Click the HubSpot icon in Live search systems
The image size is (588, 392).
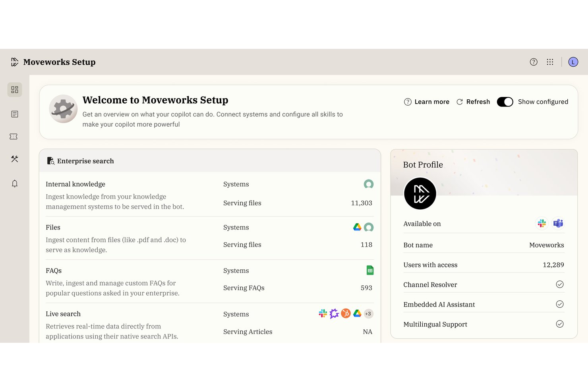[x=346, y=314]
